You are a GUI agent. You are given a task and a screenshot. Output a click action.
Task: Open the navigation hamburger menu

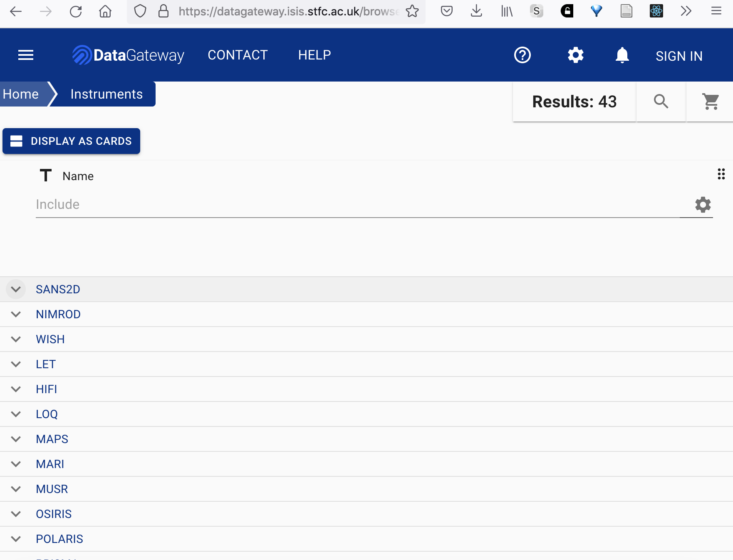coord(25,55)
